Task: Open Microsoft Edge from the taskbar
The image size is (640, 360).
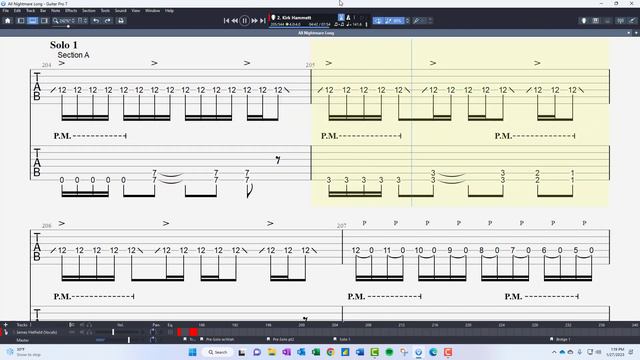Action: click(433, 352)
